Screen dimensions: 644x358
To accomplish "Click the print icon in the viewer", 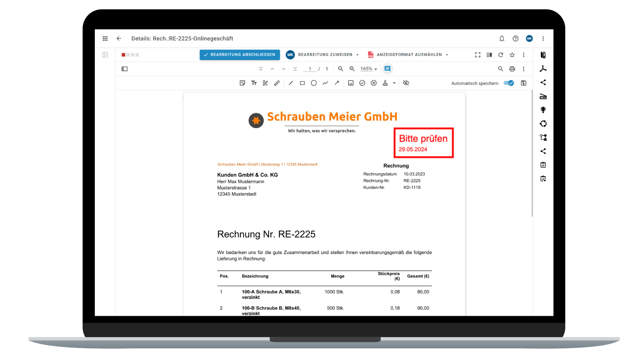I will click(512, 69).
